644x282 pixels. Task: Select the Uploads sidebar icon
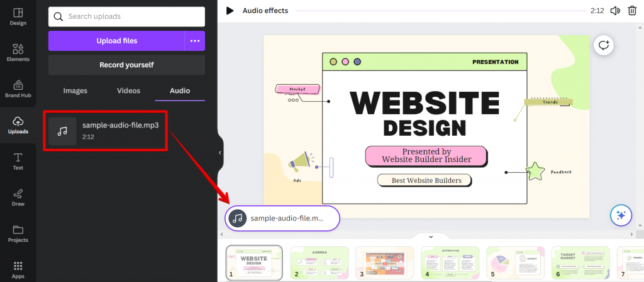pos(18,125)
